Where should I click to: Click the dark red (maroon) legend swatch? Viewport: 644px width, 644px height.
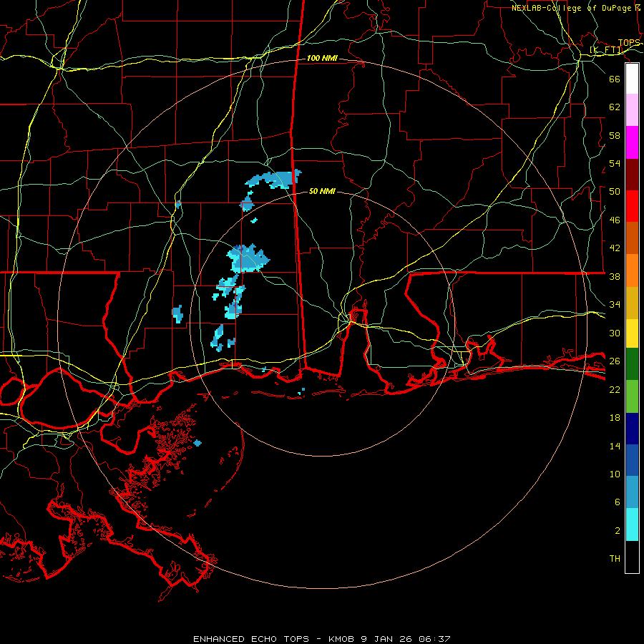[632, 175]
